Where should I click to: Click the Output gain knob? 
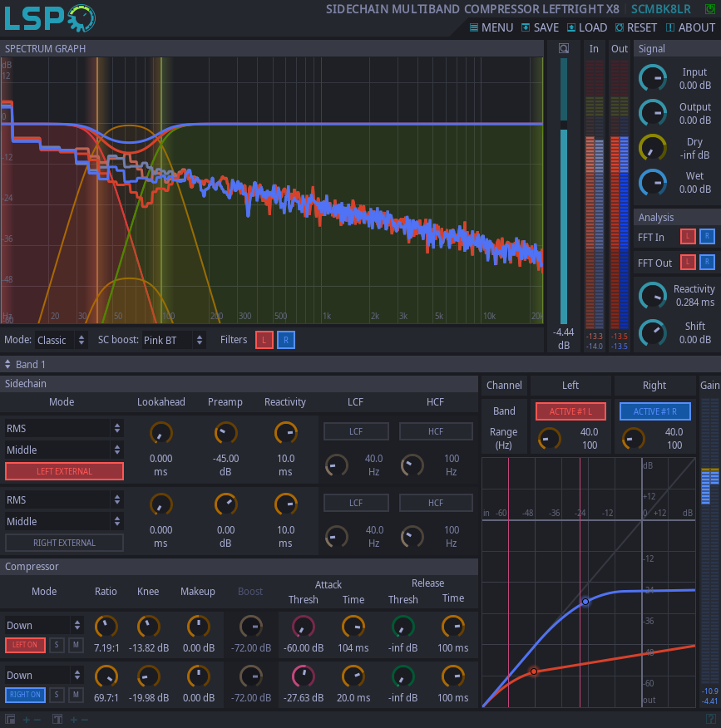[x=653, y=113]
